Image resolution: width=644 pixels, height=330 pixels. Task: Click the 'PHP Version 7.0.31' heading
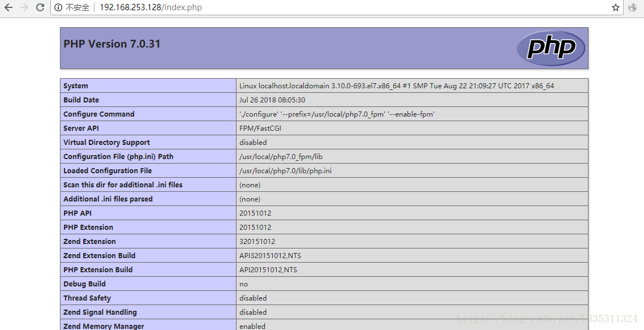pyautogui.click(x=111, y=44)
